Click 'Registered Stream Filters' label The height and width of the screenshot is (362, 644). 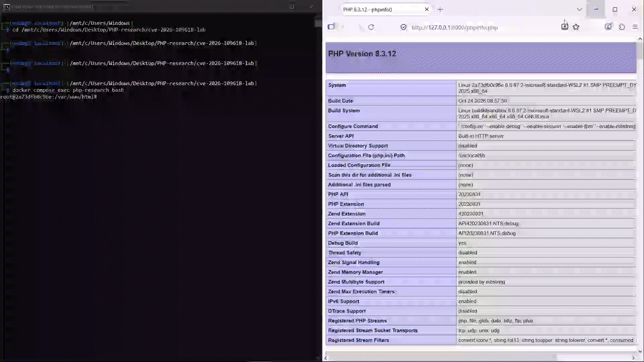tap(358, 341)
